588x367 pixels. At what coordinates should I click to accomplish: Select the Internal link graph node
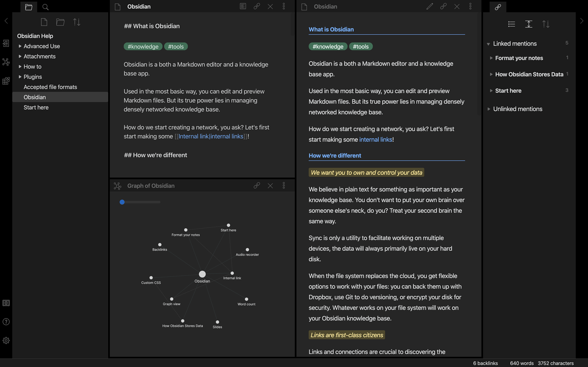click(x=232, y=273)
